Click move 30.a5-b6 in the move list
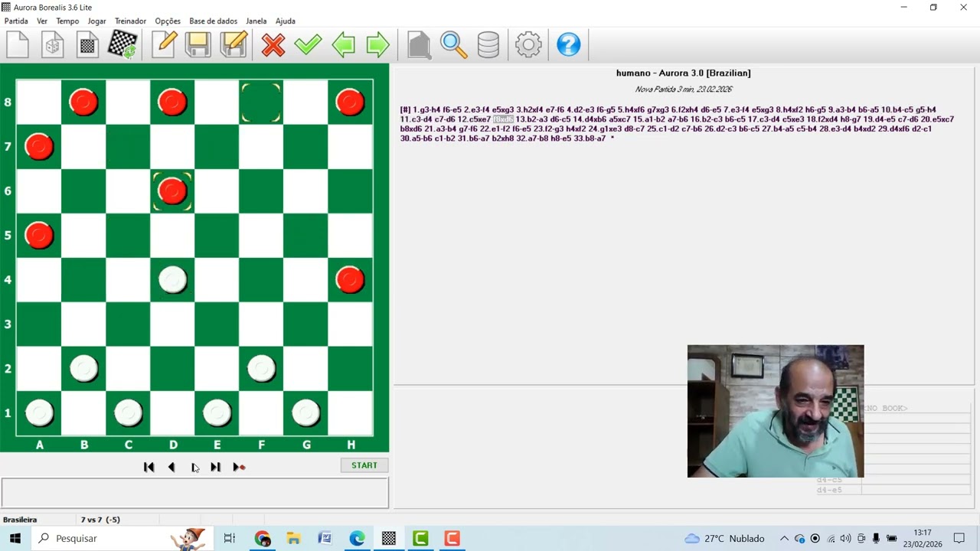Image resolution: width=980 pixels, height=551 pixels. [416, 139]
